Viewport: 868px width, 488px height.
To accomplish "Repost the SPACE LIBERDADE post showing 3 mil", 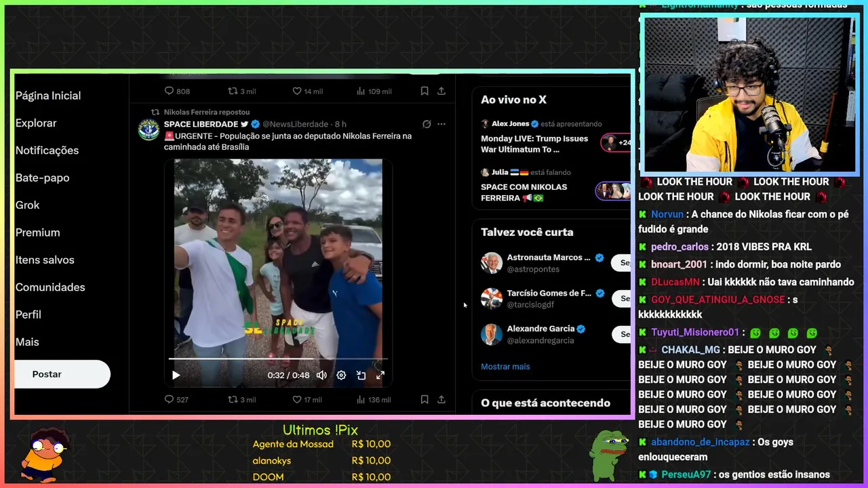I will pyautogui.click(x=241, y=400).
